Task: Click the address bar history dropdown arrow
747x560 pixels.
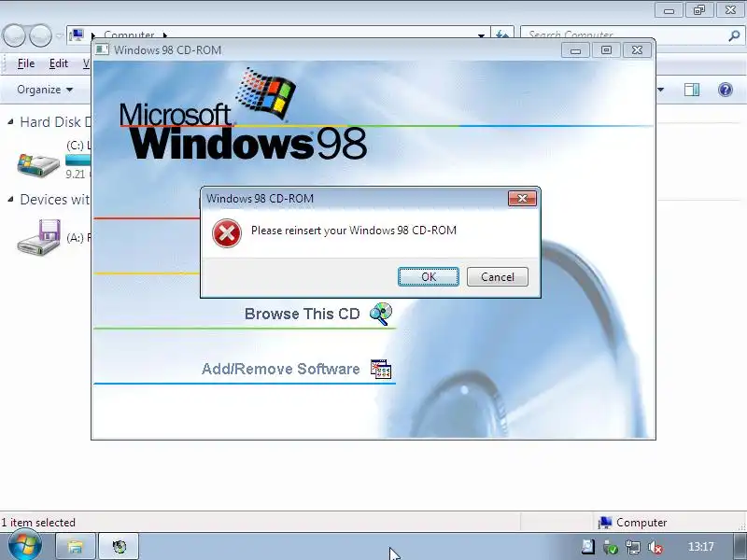Action: [481, 35]
